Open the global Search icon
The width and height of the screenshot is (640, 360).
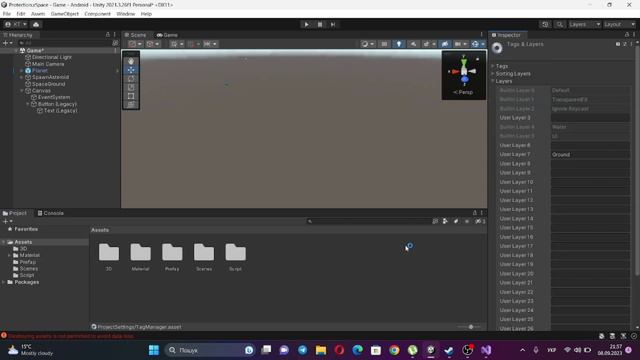tap(560, 24)
